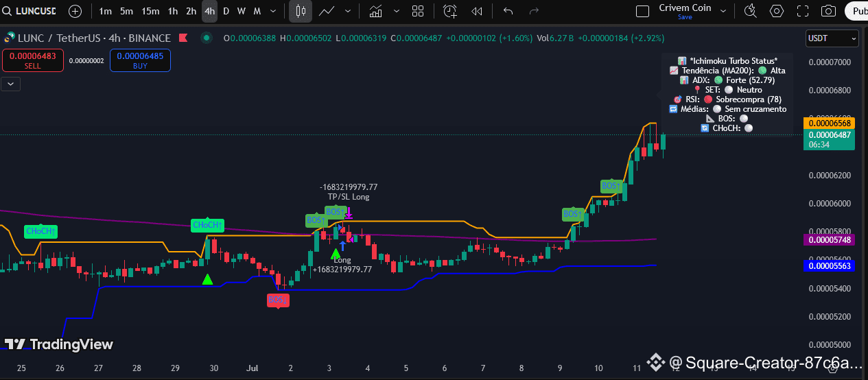Click the TP/SL Long label
Screen dimensions: 868x380
point(348,197)
